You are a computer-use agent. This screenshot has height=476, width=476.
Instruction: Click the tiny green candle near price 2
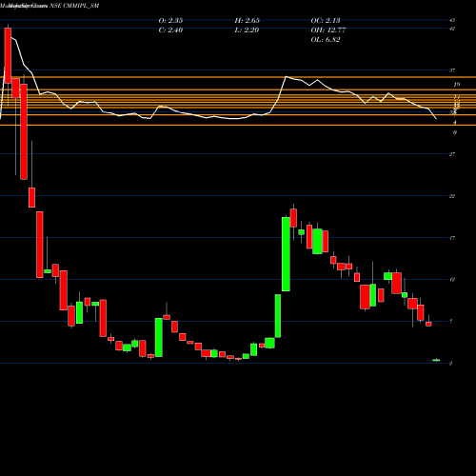pos(436,360)
